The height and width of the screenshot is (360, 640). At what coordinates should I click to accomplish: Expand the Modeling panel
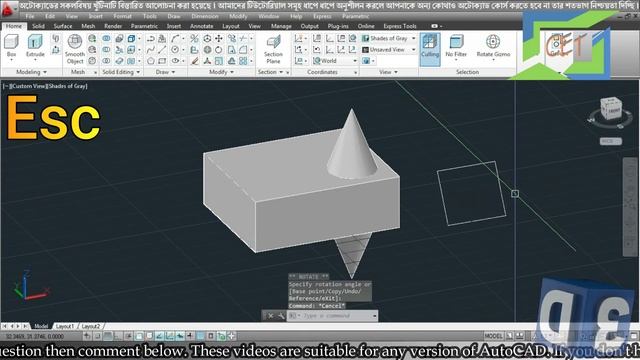(31, 72)
